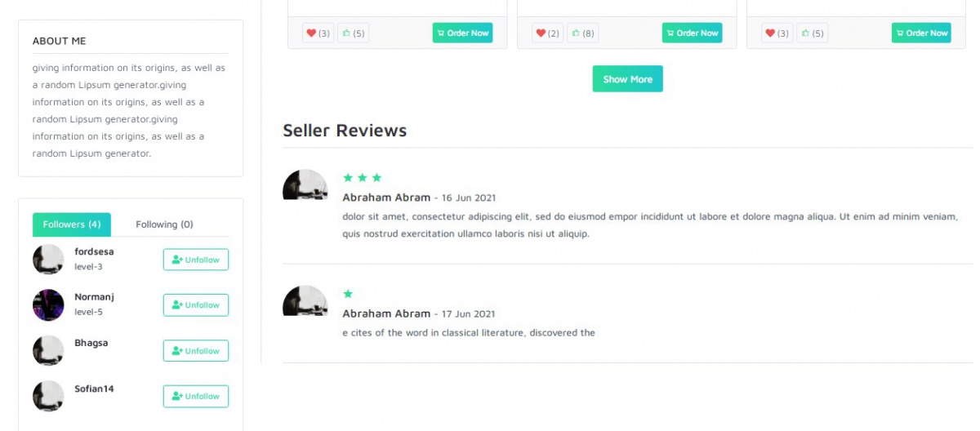Unfollow the user Sofian14
This screenshot has width=980, height=431.
[196, 397]
